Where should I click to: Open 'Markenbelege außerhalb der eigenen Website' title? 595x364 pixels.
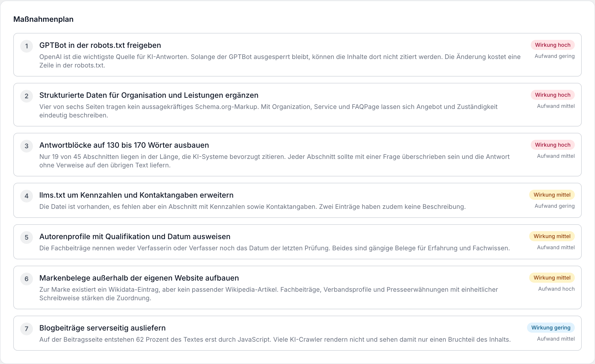pos(139,278)
